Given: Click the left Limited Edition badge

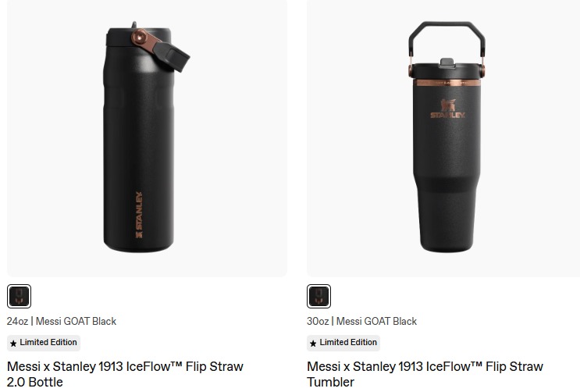Looking at the screenshot, I should click(x=44, y=343).
